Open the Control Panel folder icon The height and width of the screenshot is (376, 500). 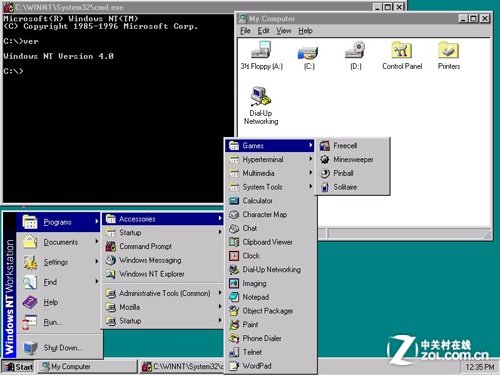[402, 56]
